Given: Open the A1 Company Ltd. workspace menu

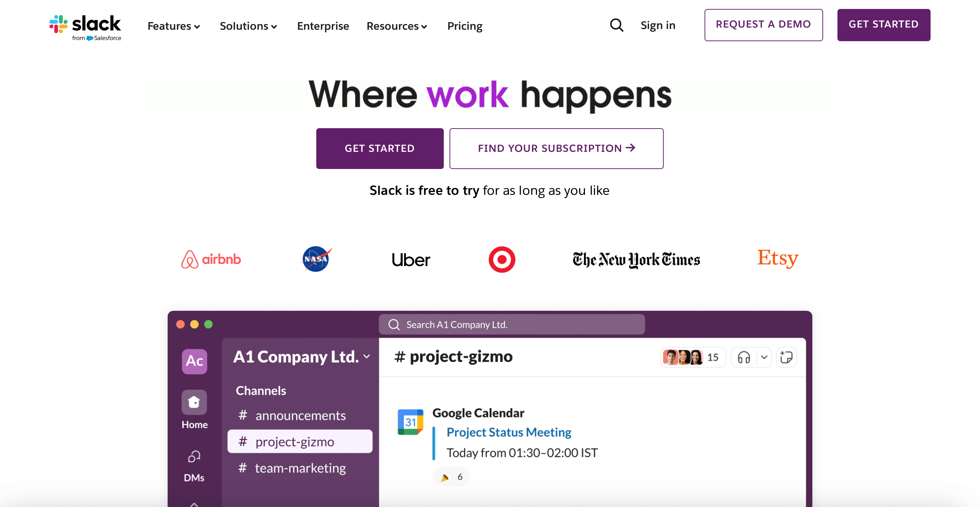Looking at the screenshot, I should [x=302, y=356].
